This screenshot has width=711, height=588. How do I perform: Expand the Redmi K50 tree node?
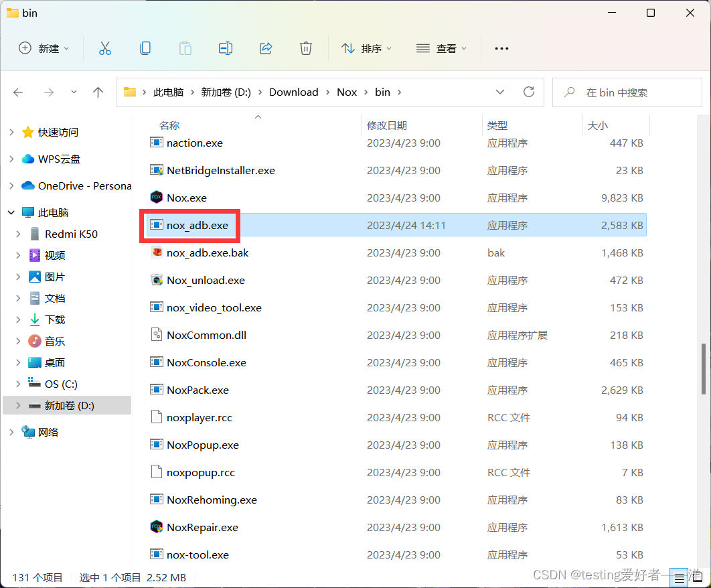(x=18, y=234)
